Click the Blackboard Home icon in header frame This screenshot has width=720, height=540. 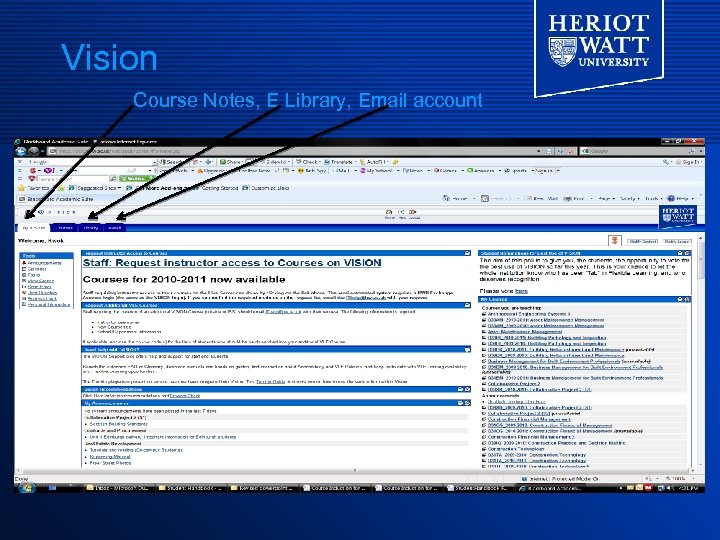coord(389,214)
